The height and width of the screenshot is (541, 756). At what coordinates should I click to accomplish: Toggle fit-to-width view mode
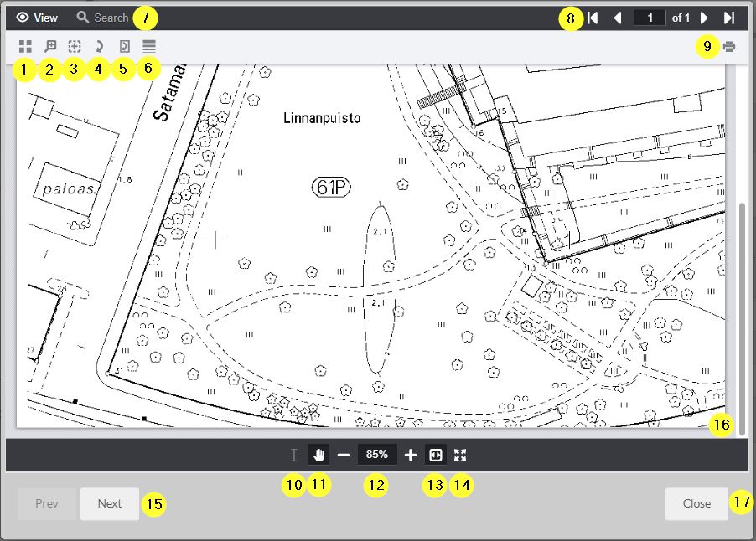pyautogui.click(x=435, y=455)
